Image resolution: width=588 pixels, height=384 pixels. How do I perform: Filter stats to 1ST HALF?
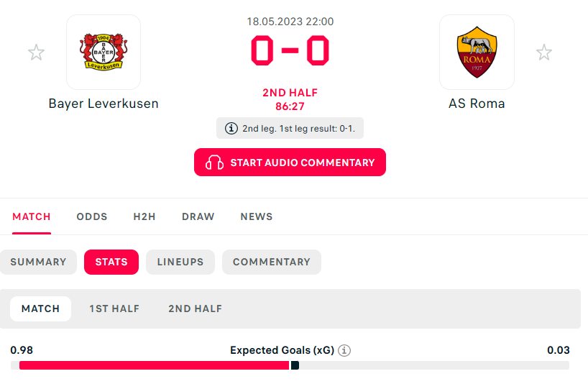[114, 308]
